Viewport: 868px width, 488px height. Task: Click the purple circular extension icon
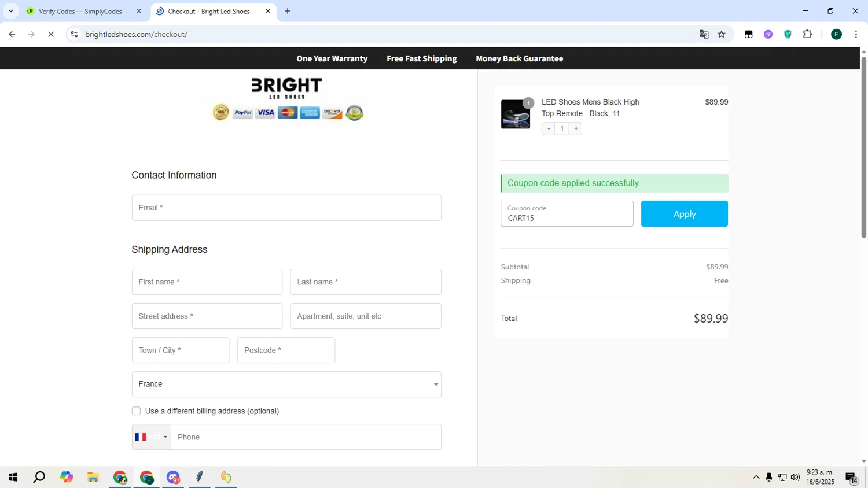click(768, 34)
